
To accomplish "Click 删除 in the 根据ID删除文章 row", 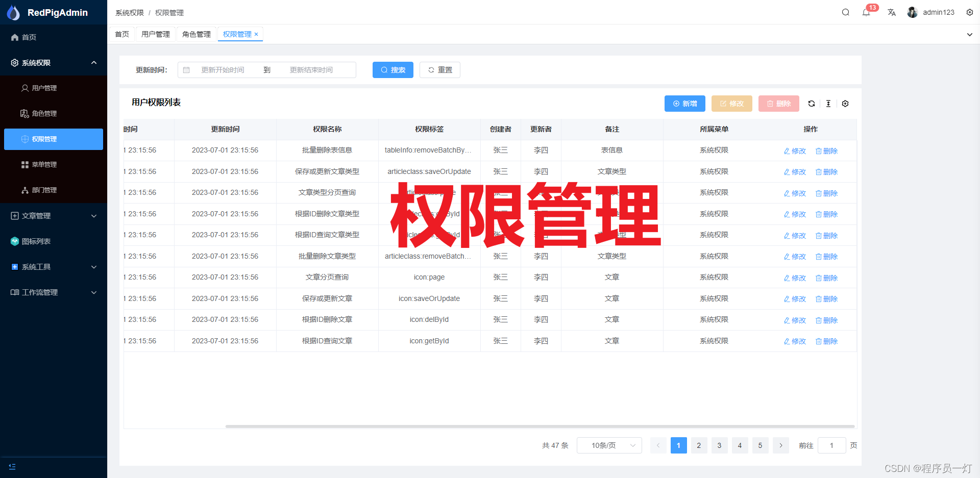I will click(826, 320).
